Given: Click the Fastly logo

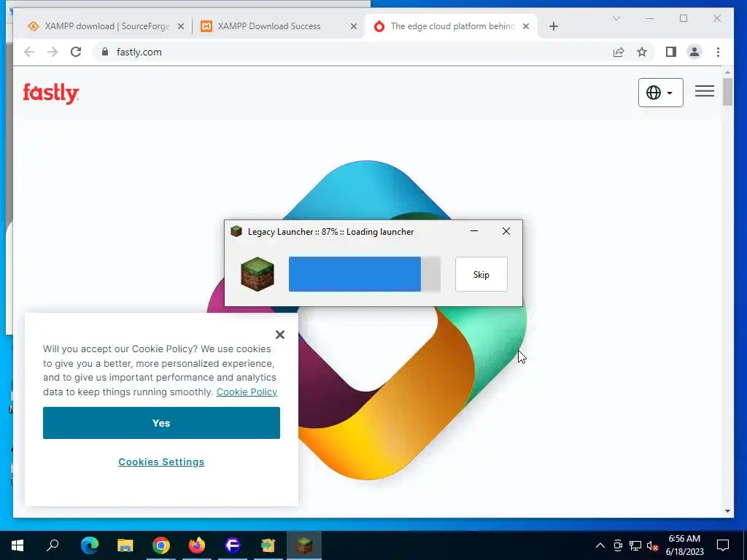Looking at the screenshot, I should (x=51, y=93).
